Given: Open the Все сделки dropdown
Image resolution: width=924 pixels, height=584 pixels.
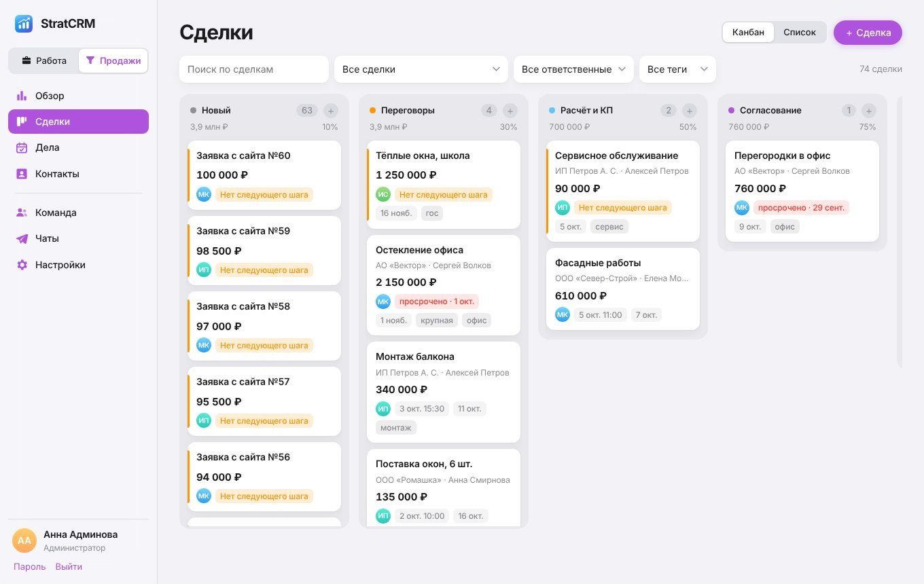Looking at the screenshot, I should pos(421,69).
